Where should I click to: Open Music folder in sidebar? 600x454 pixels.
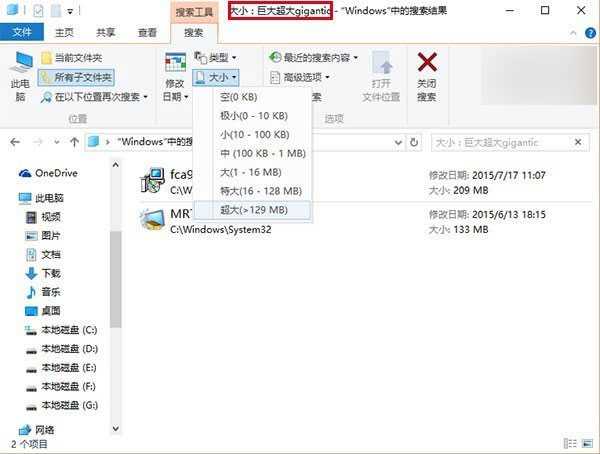pos(43,292)
